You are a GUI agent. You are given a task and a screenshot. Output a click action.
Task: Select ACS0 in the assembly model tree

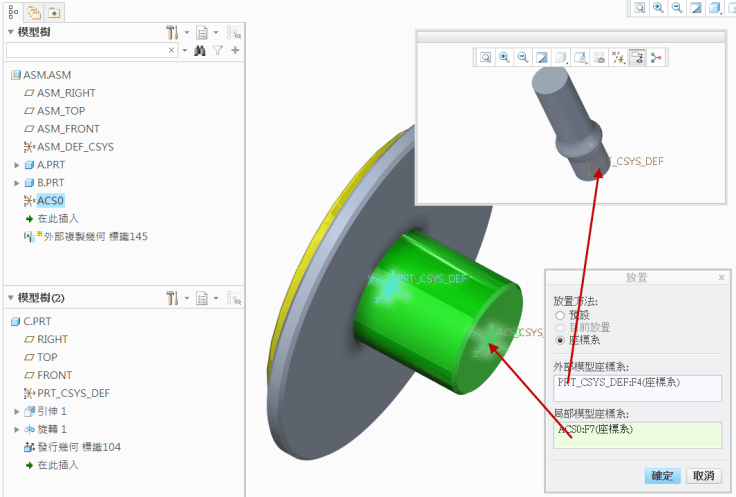pyautogui.click(x=51, y=201)
